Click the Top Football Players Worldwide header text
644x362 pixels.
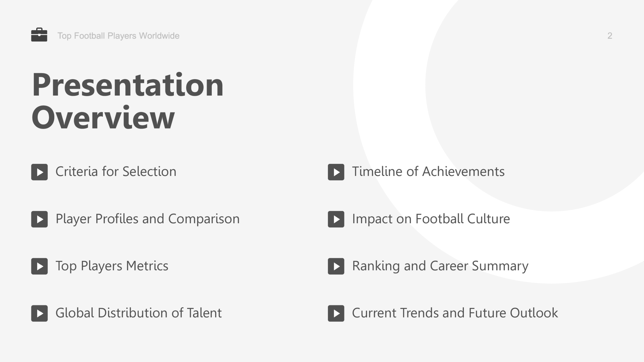click(118, 36)
